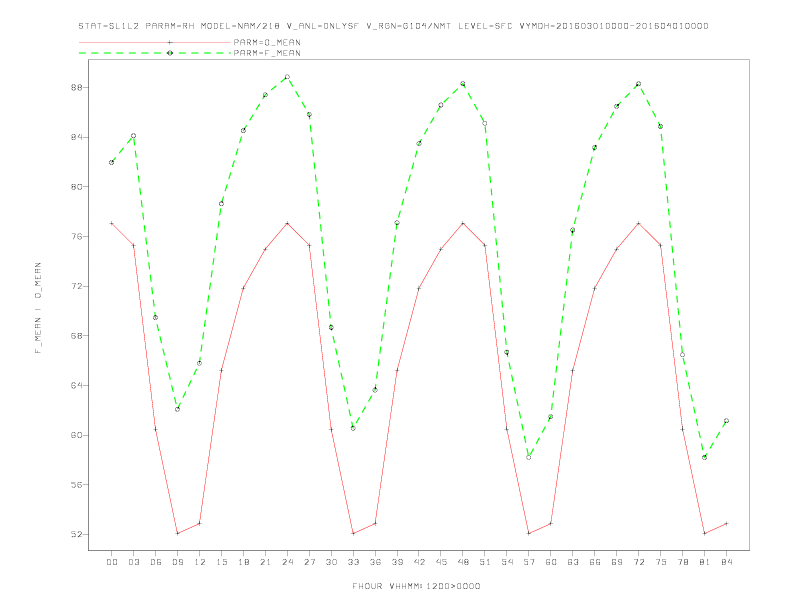Click x-axis tick label 63
The width and height of the screenshot is (792, 612).
coord(573,562)
